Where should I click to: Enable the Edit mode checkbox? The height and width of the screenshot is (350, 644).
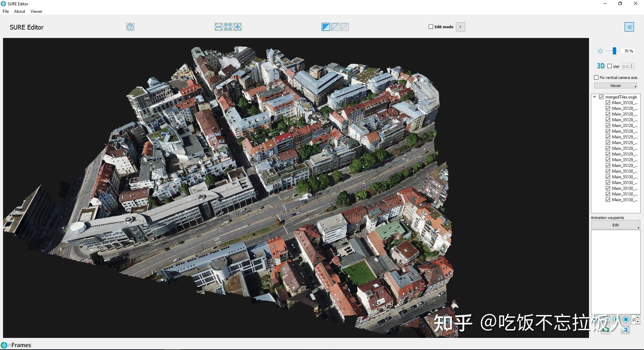[x=431, y=27]
